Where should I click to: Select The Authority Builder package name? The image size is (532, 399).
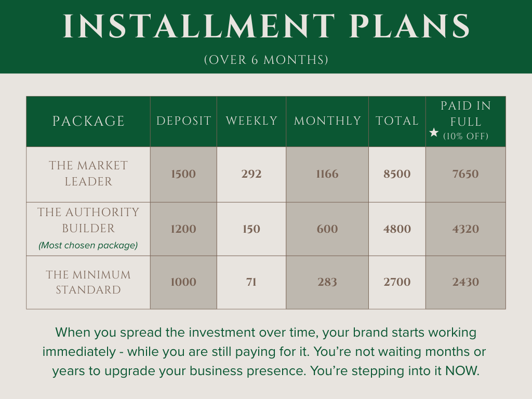[x=88, y=220]
